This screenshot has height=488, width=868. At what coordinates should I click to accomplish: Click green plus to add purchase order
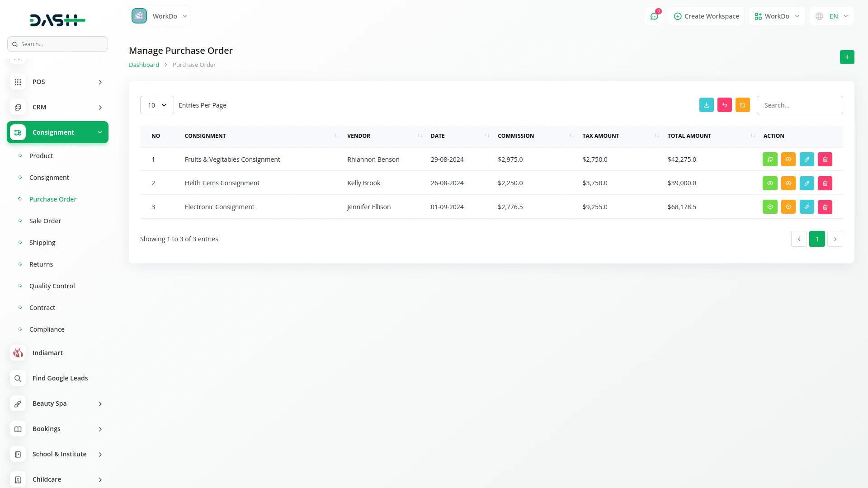847,57
